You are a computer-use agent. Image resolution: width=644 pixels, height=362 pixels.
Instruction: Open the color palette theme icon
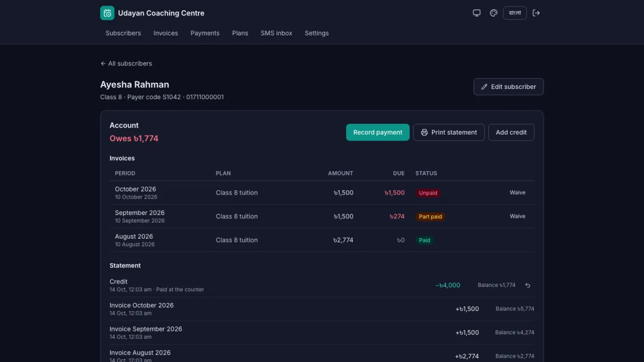coord(494,13)
